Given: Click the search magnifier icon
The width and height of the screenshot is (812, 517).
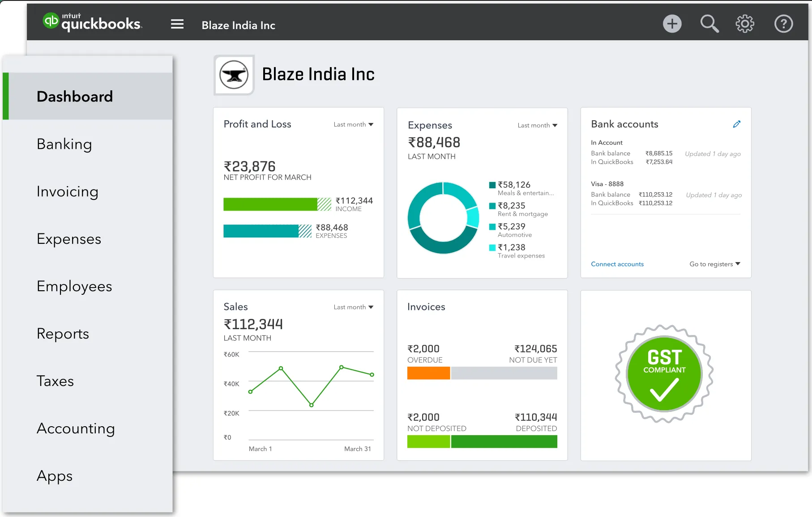Looking at the screenshot, I should point(709,24).
